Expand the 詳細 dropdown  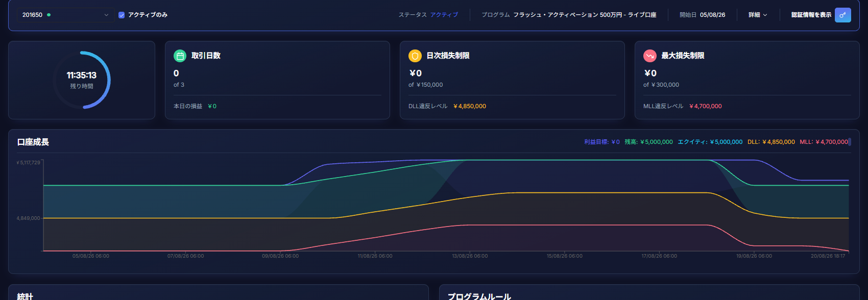[x=758, y=15]
